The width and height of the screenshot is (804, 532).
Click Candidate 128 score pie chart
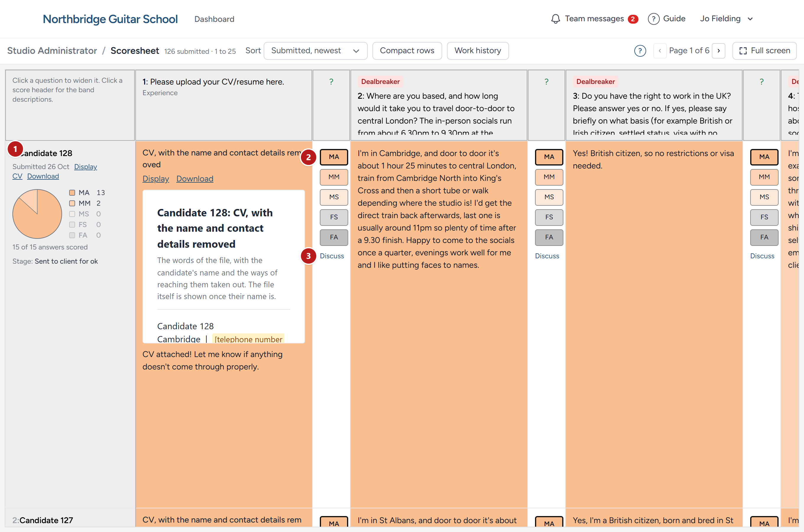pos(37,214)
